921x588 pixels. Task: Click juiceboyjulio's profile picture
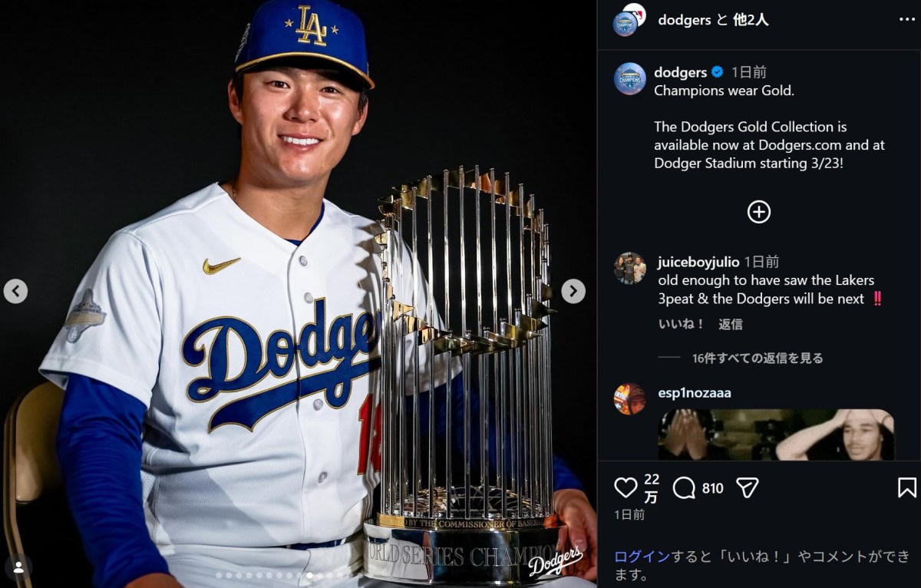tap(629, 268)
